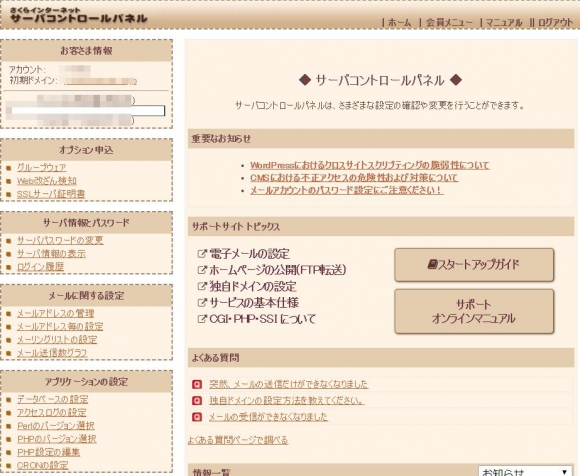Open 会員メニュー in the top navigation
580x476 pixels.
pos(449,23)
